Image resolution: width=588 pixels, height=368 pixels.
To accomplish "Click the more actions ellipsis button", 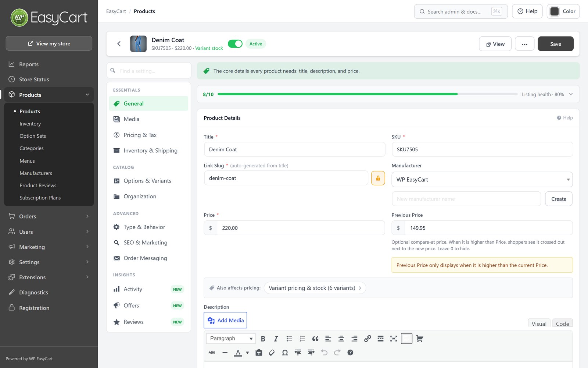I will click(x=524, y=44).
